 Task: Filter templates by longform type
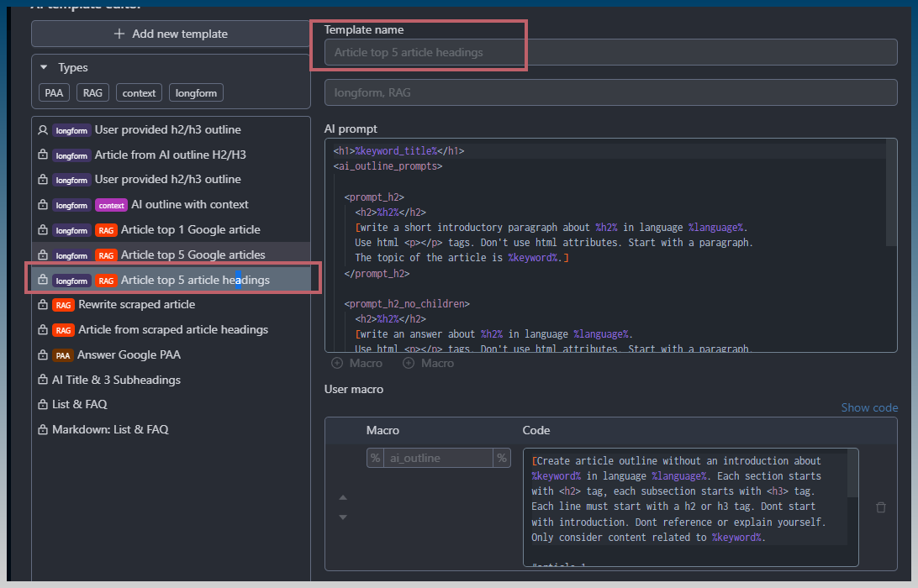(x=196, y=93)
